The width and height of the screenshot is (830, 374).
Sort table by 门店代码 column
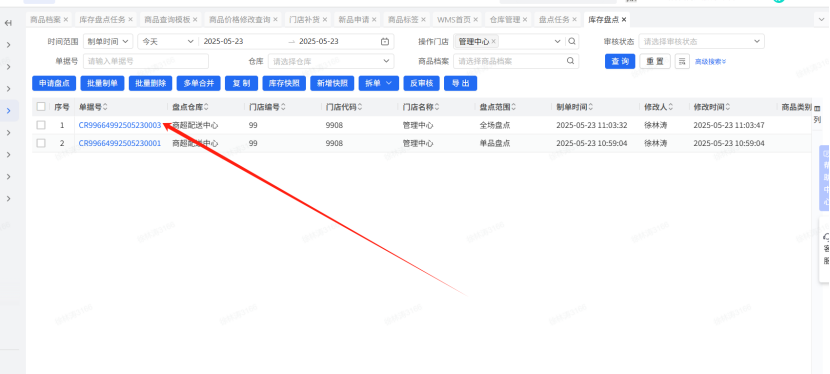click(x=360, y=107)
